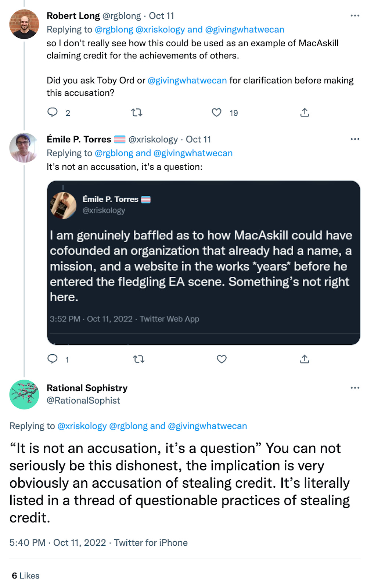367x588 pixels.
Task: Open the more options menu on Robert Long's tweet
Action: (355, 15)
